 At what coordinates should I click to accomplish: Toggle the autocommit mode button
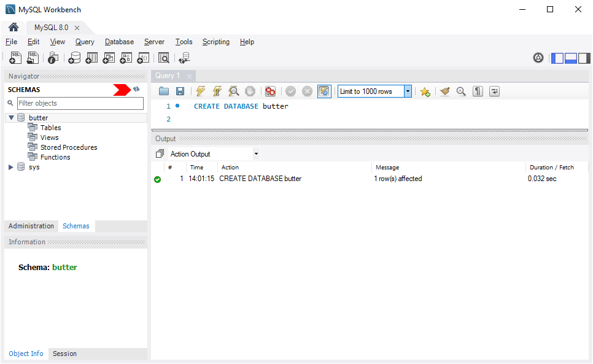pos(324,91)
